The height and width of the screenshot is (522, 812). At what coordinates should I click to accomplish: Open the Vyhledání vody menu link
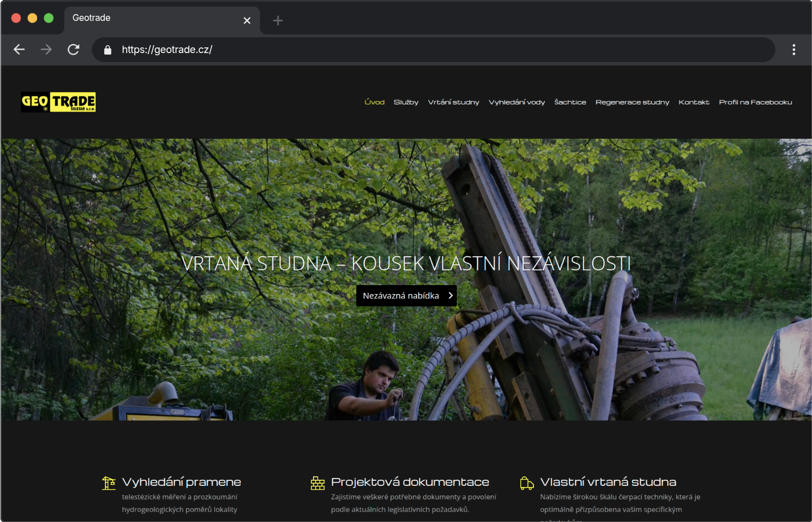(517, 102)
